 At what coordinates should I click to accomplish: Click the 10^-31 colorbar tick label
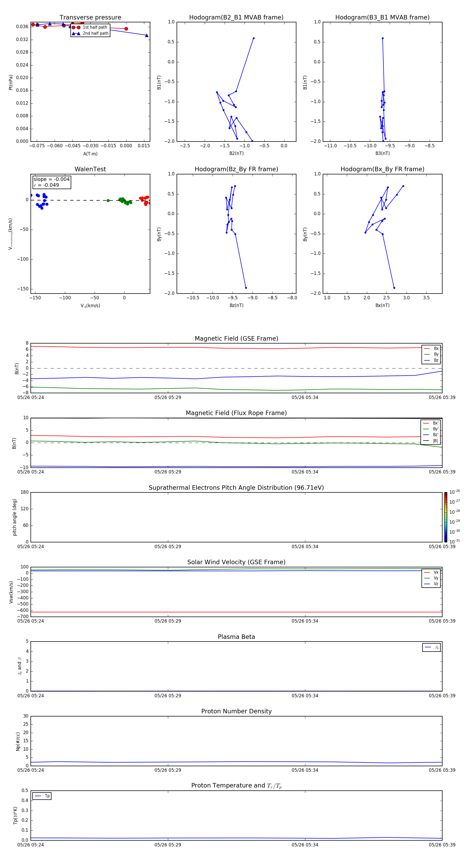[455, 542]
